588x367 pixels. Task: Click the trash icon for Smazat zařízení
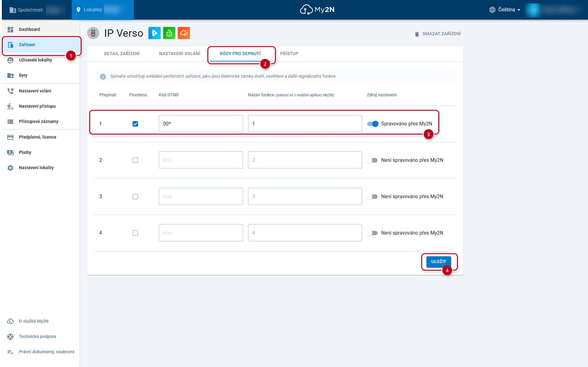417,34
